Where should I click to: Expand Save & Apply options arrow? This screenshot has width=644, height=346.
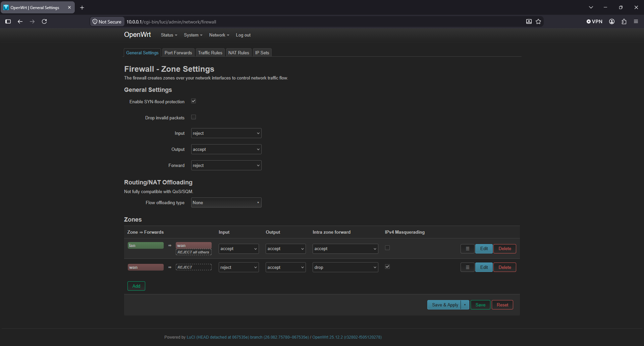coord(465,305)
